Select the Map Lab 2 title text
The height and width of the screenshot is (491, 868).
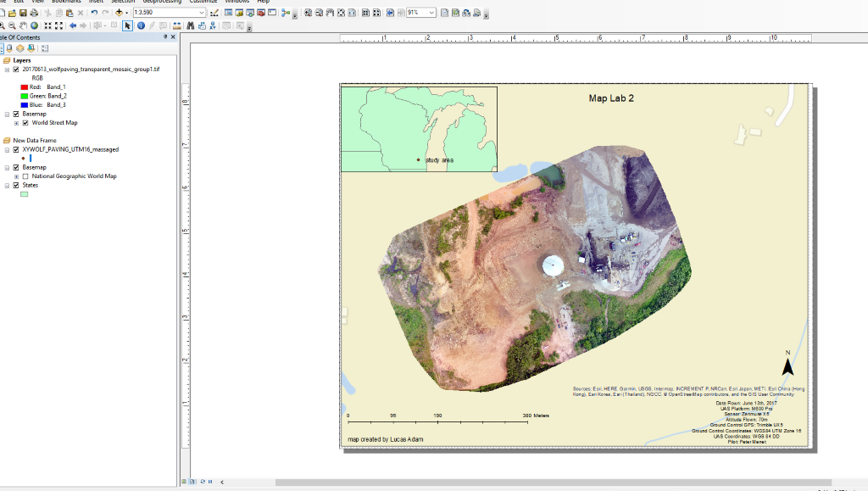pos(611,98)
